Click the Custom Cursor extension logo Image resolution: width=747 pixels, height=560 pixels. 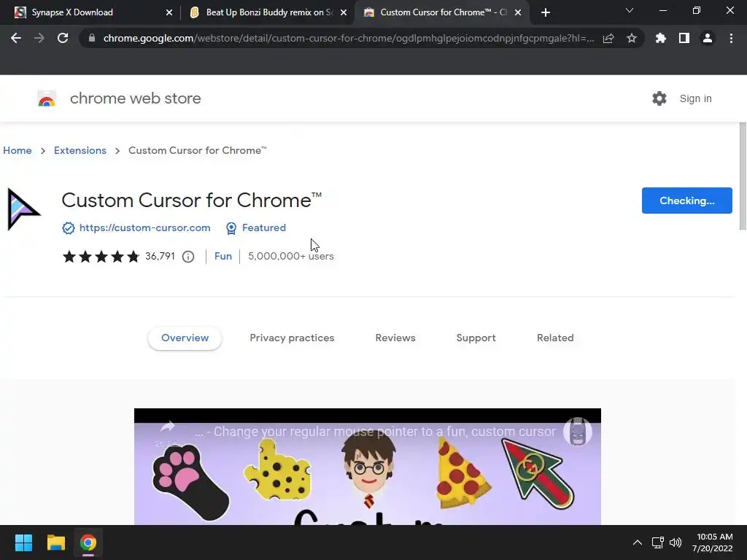[24, 209]
